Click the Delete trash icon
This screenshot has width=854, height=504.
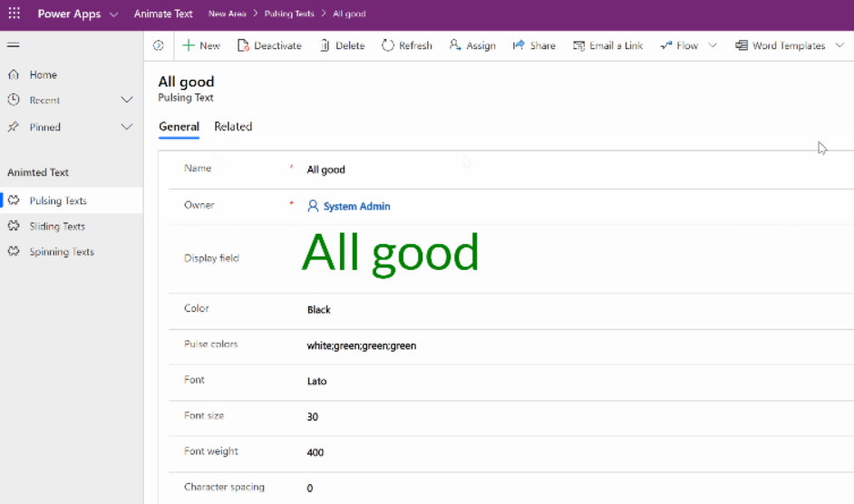pos(325,45)
